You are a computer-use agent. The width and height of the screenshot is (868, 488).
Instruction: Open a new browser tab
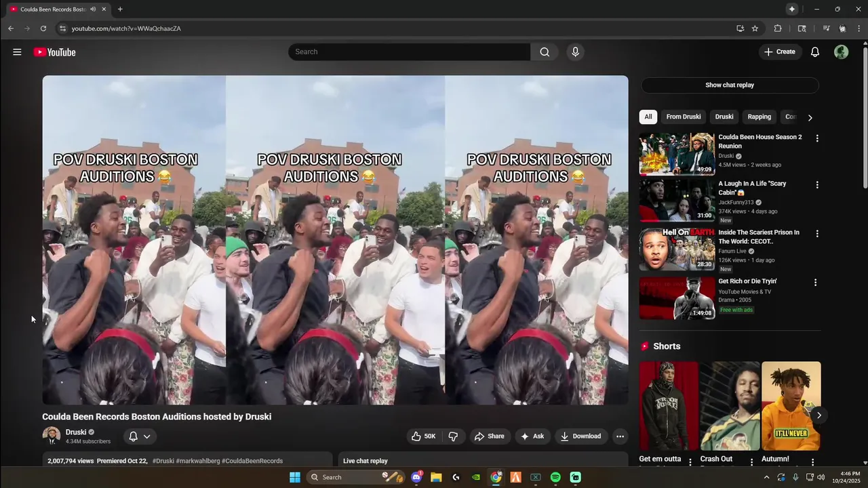pos(120,9)
